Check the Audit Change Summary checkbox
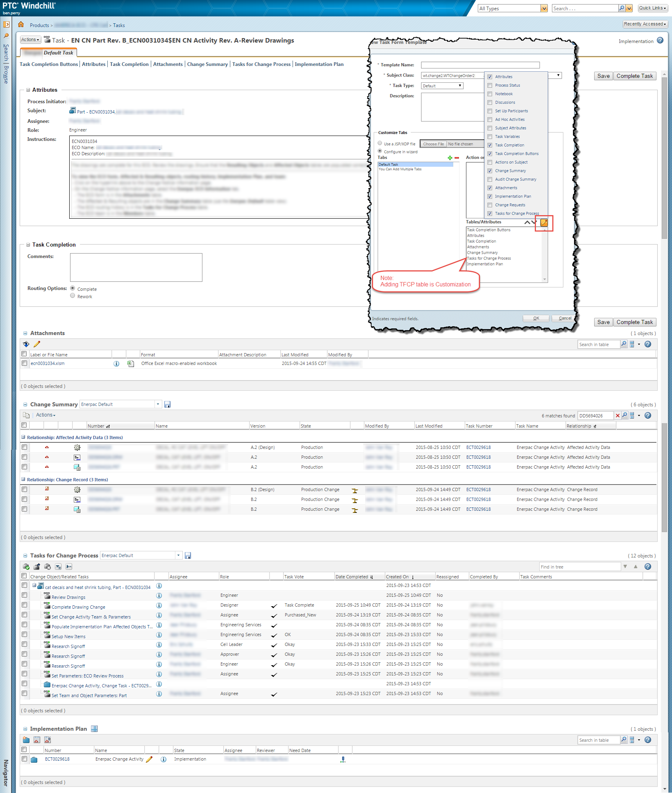Screen dimensions: 672x793 490,179
